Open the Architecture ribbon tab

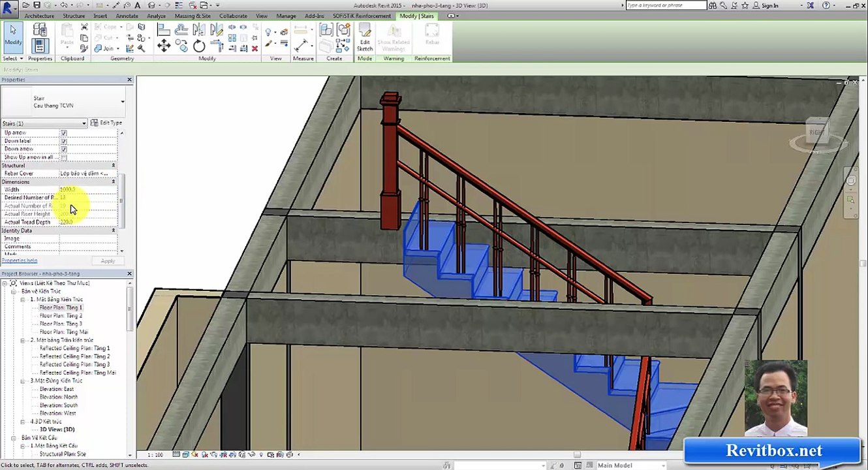(39, 16)
